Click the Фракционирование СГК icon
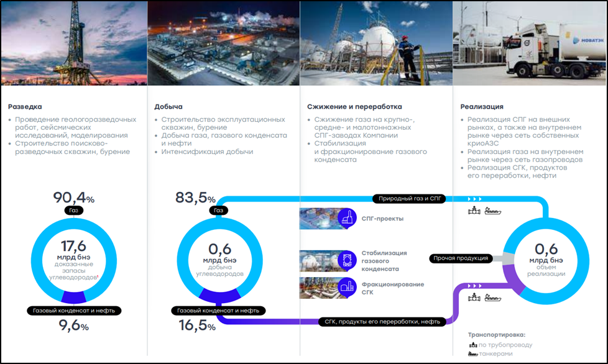Viewport: 608px width, 364px height. click(347, 286)
